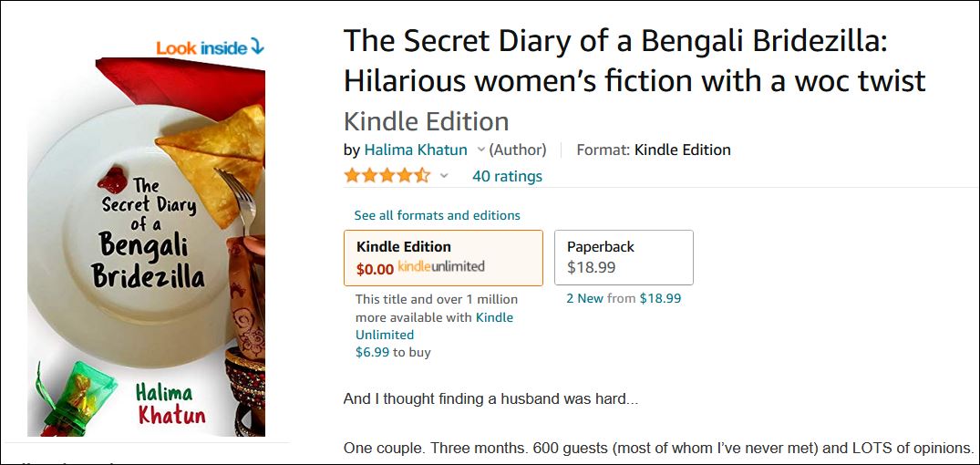Open the 2 New offers link

coord(584,298)
